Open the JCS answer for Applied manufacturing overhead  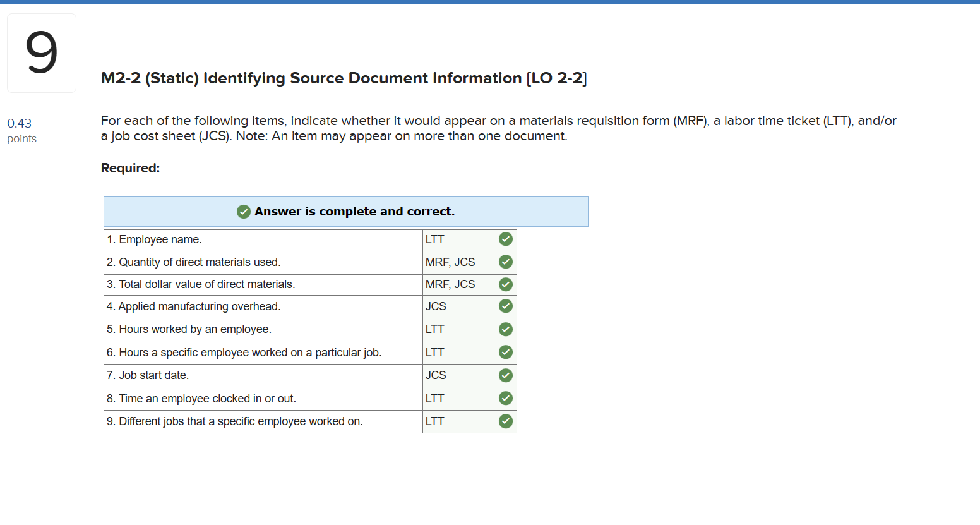tap(470, 306)
